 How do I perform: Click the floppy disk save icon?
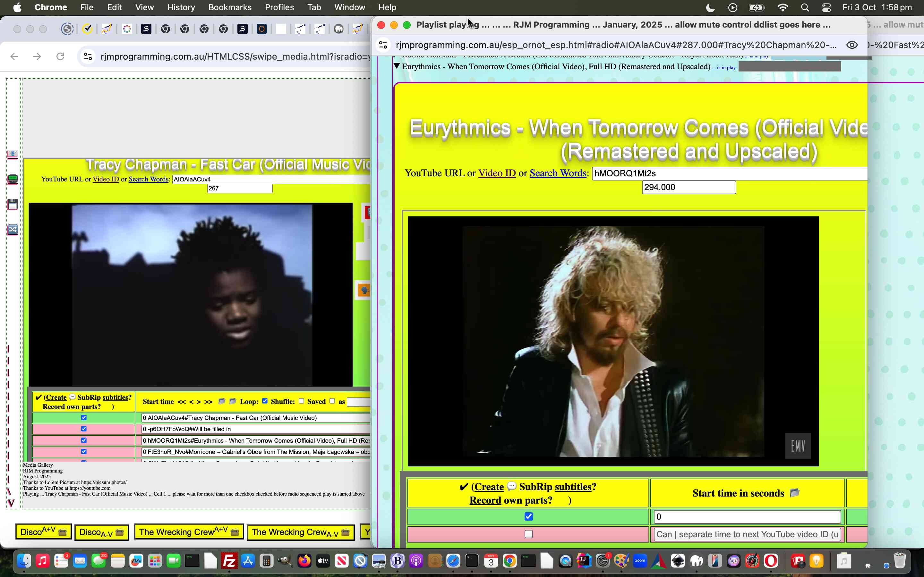[x=13, y=204]
